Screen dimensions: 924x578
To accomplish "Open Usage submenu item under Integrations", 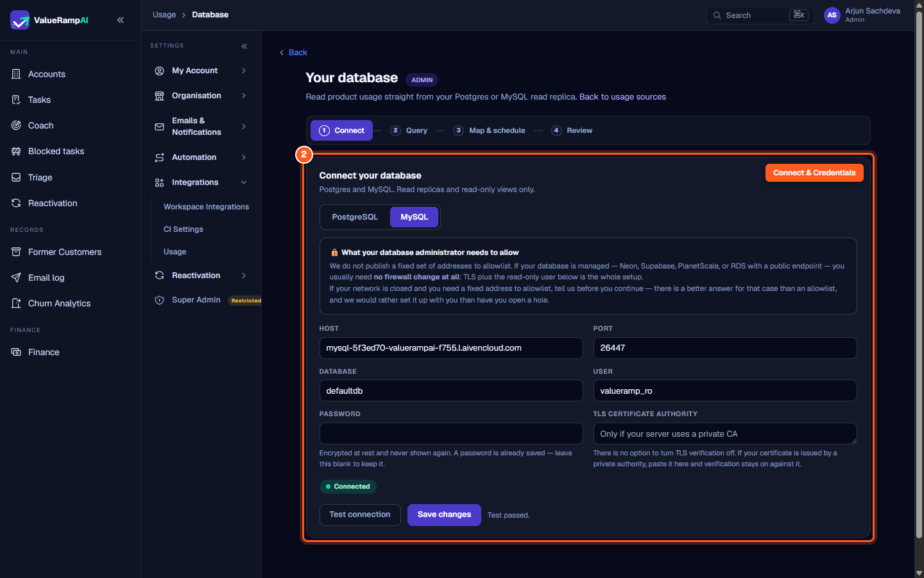I will [175, 252].
